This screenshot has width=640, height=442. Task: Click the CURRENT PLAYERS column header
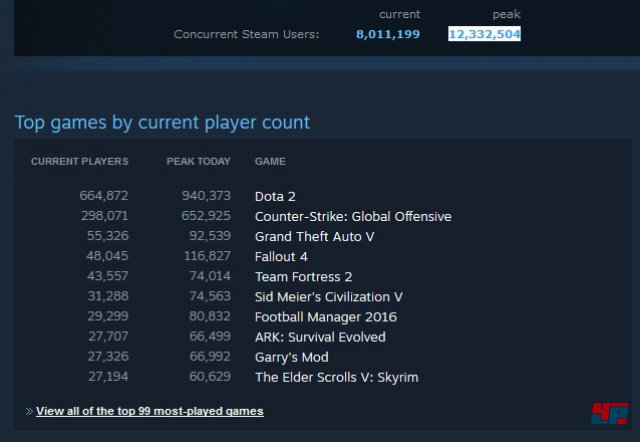tap(80, 161)
